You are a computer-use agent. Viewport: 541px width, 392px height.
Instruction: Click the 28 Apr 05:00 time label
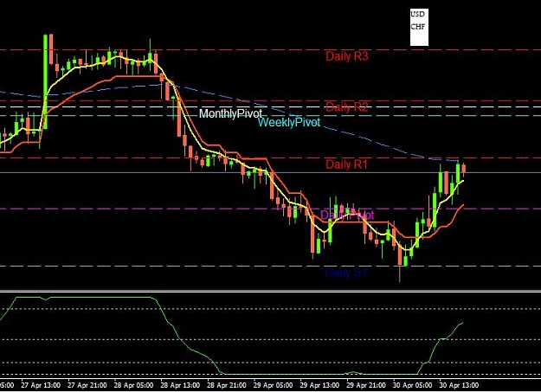[x=133, y=385]
